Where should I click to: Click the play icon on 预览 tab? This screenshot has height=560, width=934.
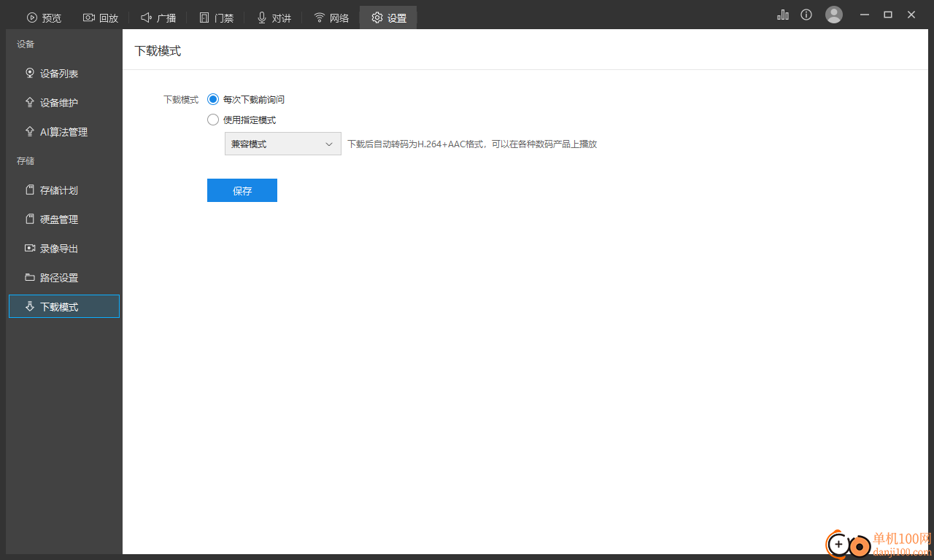point(32,17)
